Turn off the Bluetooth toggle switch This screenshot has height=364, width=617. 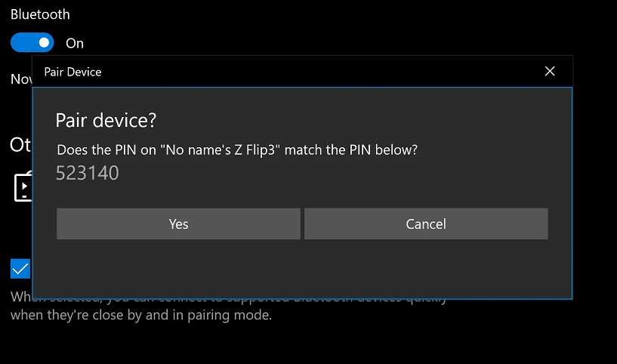[x=32, y=42]
